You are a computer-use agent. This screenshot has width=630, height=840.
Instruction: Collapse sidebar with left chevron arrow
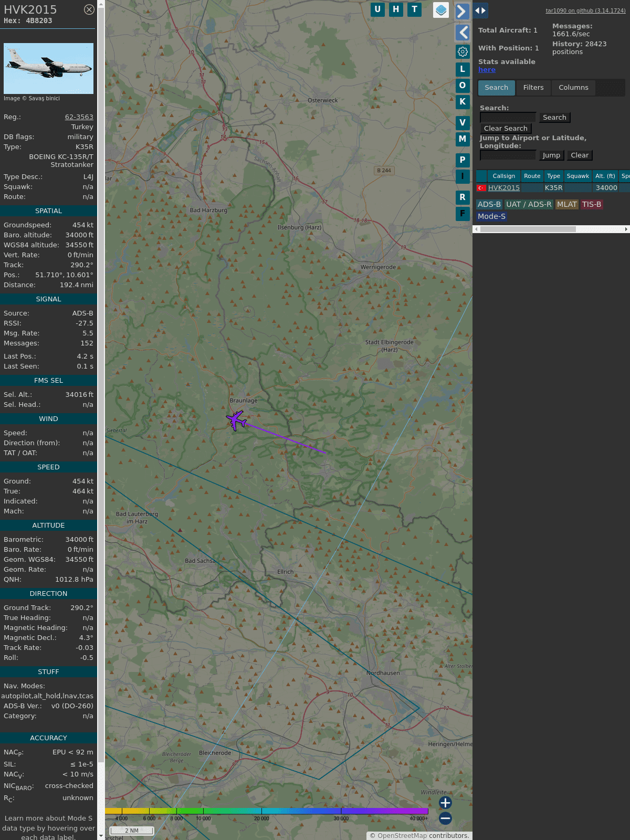[x=463, y=33]
